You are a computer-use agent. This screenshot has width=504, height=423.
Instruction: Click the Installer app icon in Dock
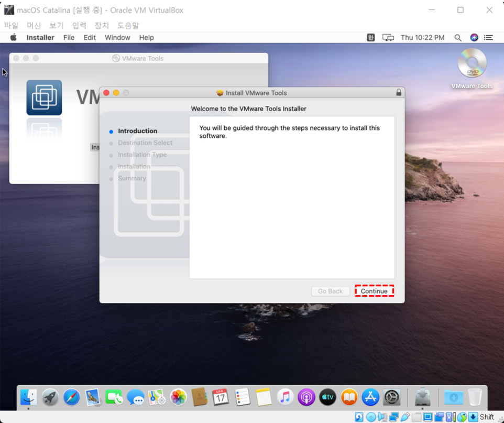(x=422, y=397)
